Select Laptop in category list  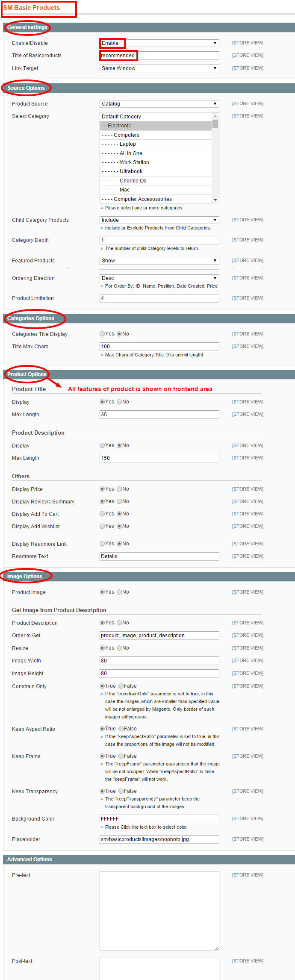tap(156, 144)
